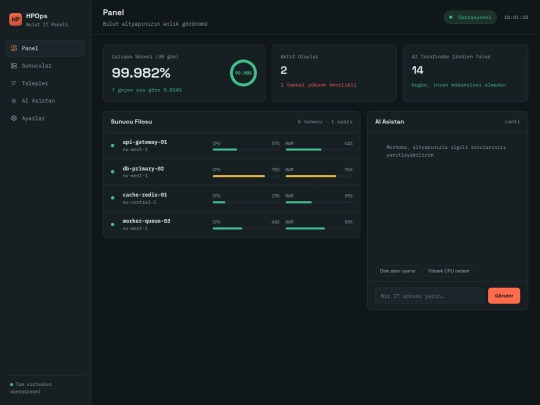
Task: Choose the 'Yüksek CPU nedeni' suggestion chip
Action: click(448, 271)
